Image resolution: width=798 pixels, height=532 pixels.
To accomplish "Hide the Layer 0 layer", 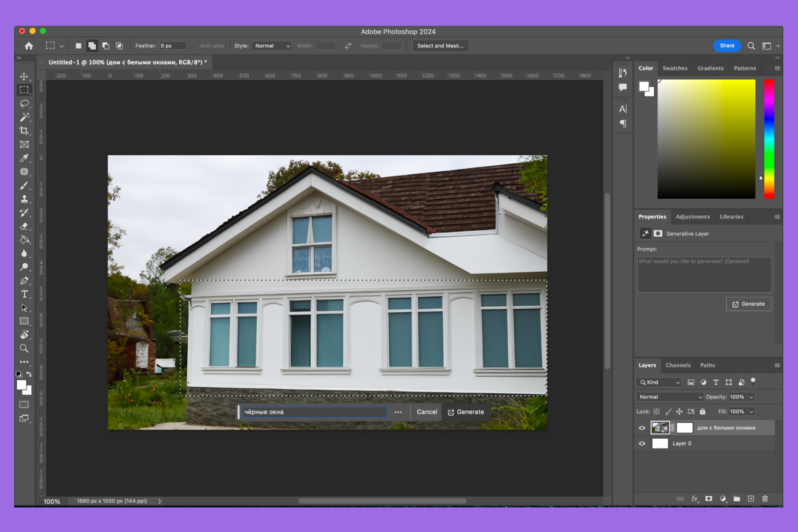I will [x=642, y=444].
